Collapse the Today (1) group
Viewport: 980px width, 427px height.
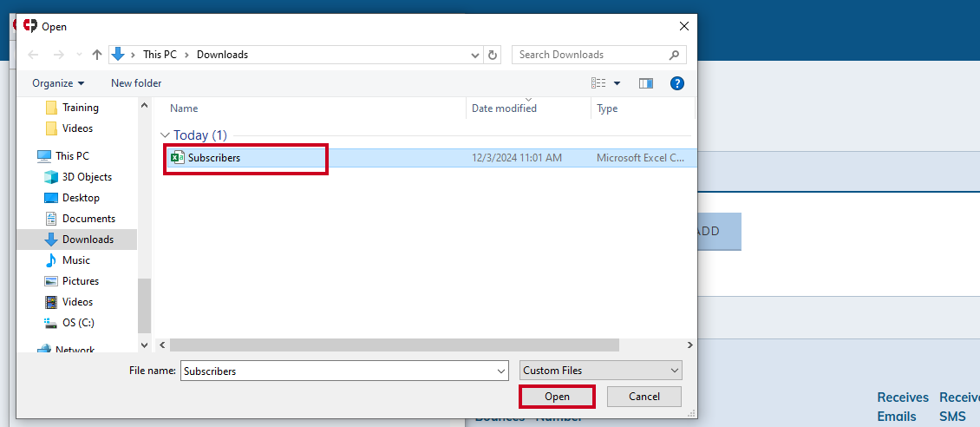(x=165, y=135)
